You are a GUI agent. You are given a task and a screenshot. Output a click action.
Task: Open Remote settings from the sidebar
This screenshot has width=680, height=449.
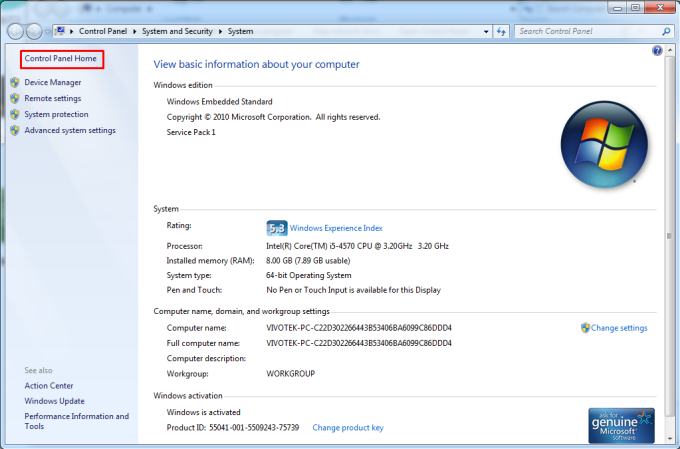pos(53,98)
